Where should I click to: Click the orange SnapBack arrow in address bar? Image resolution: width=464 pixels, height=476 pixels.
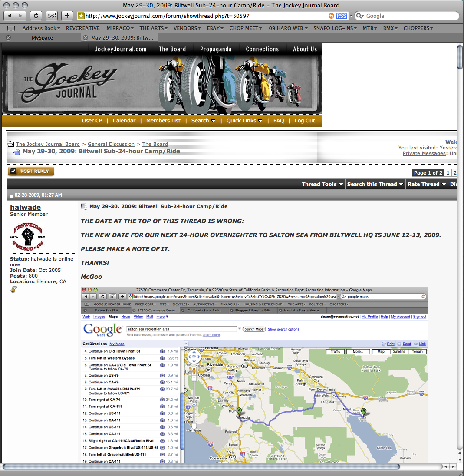[331, 16]
